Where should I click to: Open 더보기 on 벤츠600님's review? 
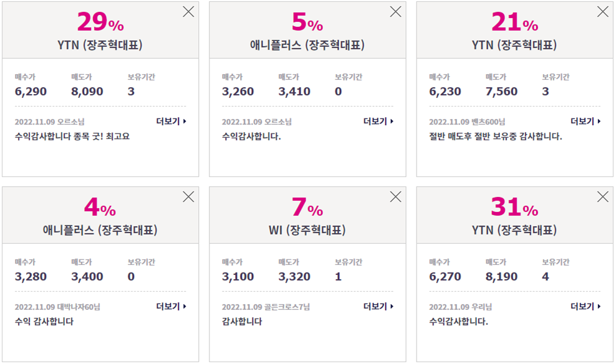click(585, 122)
